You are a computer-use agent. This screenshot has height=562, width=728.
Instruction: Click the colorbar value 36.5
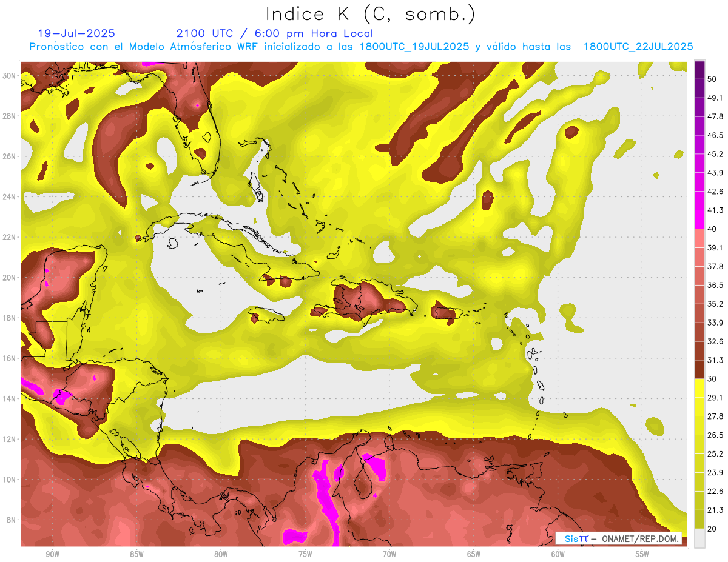point(715,285)
